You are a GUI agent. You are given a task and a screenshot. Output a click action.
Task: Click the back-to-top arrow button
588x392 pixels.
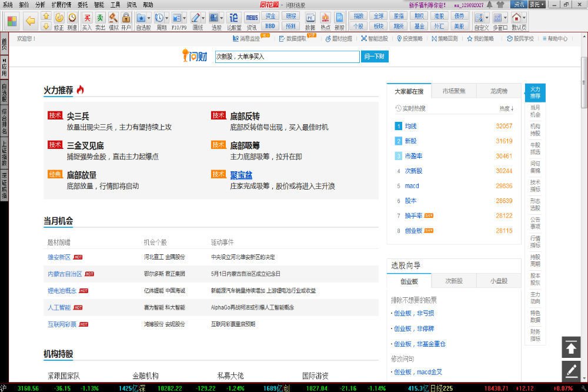click(571, 347)
